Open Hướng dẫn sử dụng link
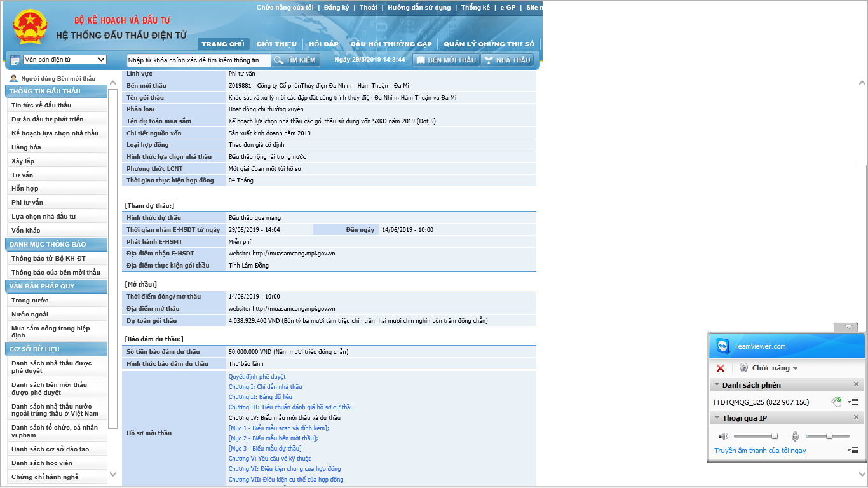The image size is (868, 488). (419, 8)
